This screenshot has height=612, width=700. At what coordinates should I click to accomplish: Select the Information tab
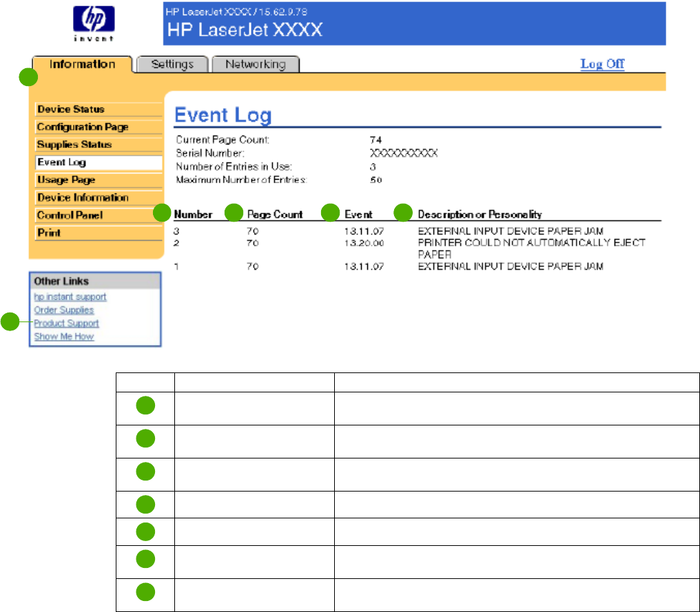click(x=82, y=64)
